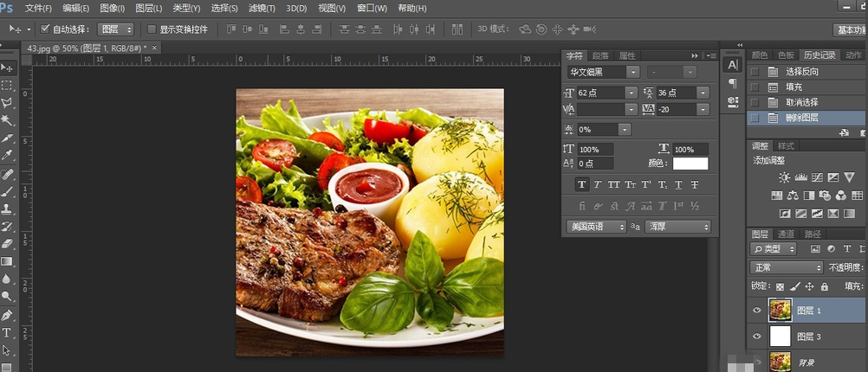Pick the Lasso tool in toolbar
The image size is (868, 372).
(7, 103)
